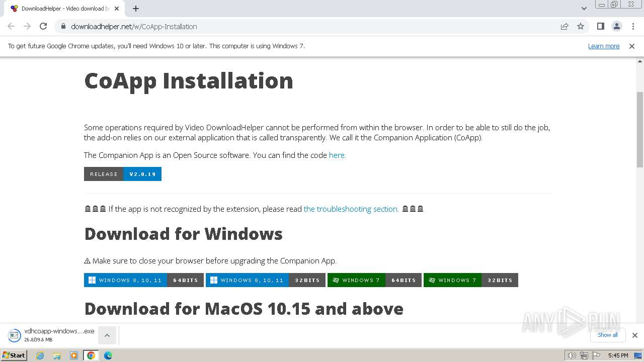Image resolution: width=644 pixels, height=362 pixels.
Task: Show all downloads
Action: coord(608,335)
